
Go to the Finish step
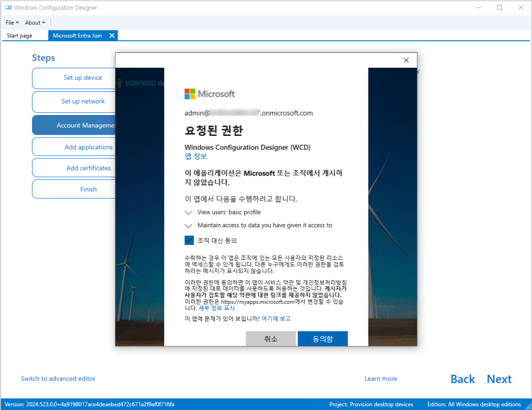click(74, 189)
